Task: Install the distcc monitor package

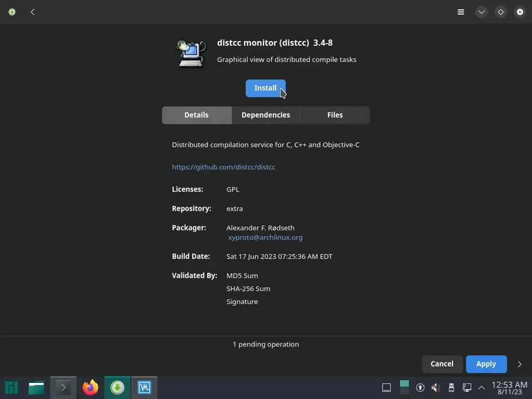Action: (x=265, y=88)
